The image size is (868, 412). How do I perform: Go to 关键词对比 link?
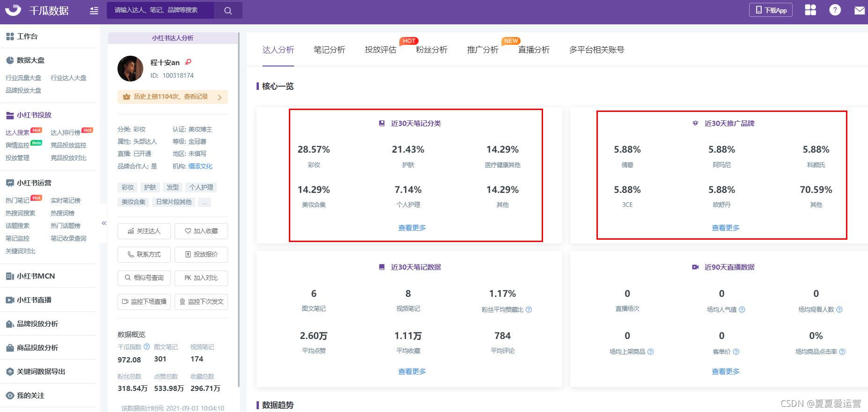(21, 251)
